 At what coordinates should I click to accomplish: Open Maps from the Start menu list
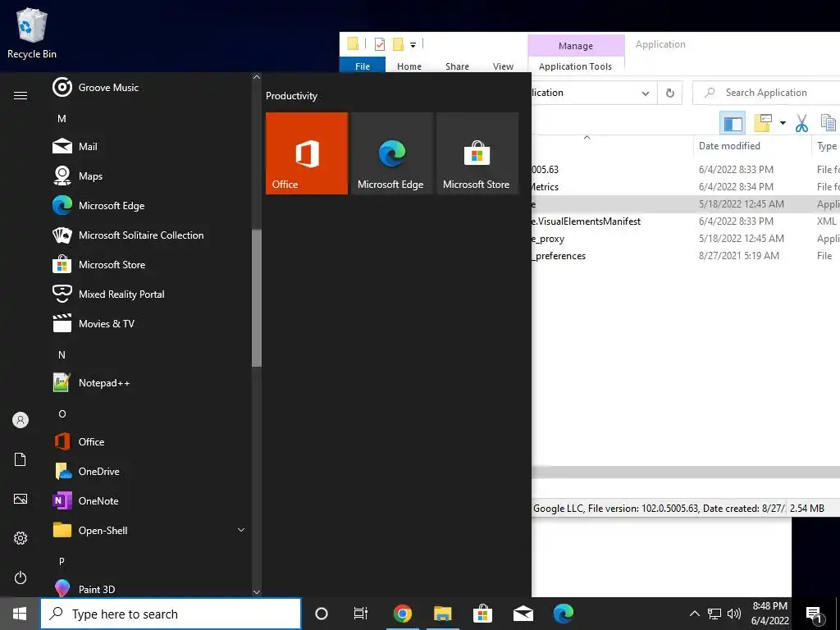coord(150,176)
